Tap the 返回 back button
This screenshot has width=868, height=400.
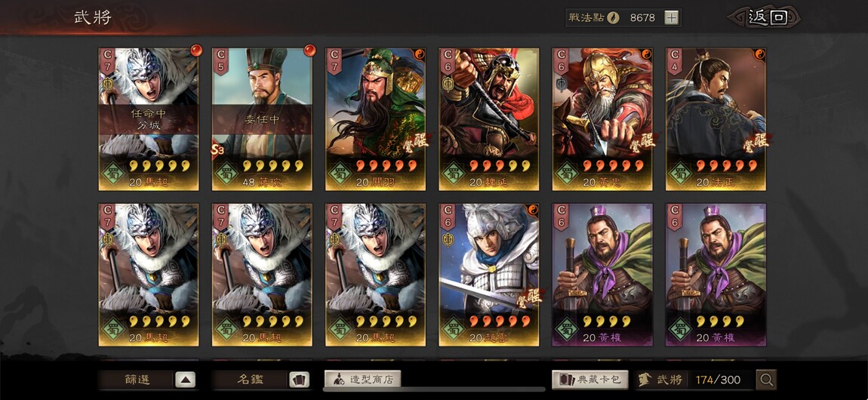[x=767, y=17]
